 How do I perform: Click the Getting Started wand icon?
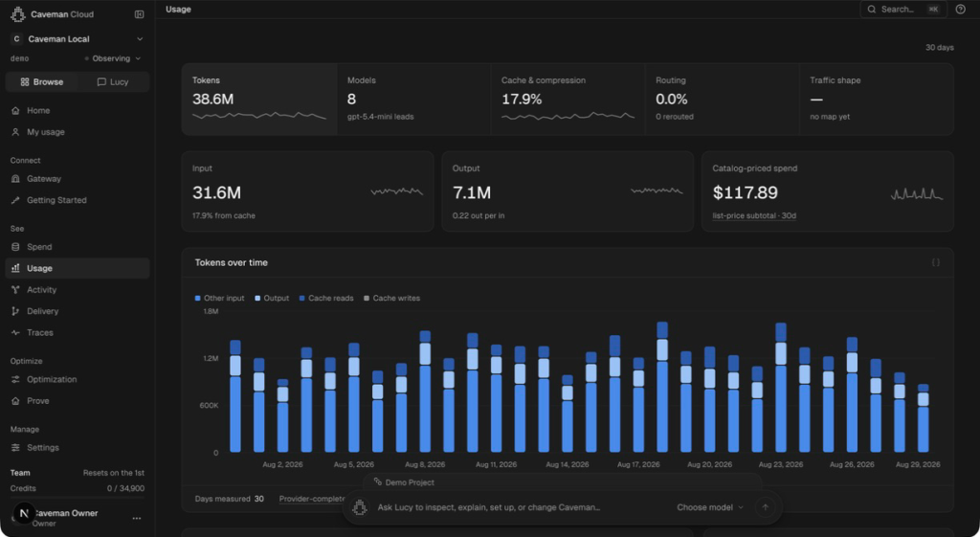[x=15, y=200]
